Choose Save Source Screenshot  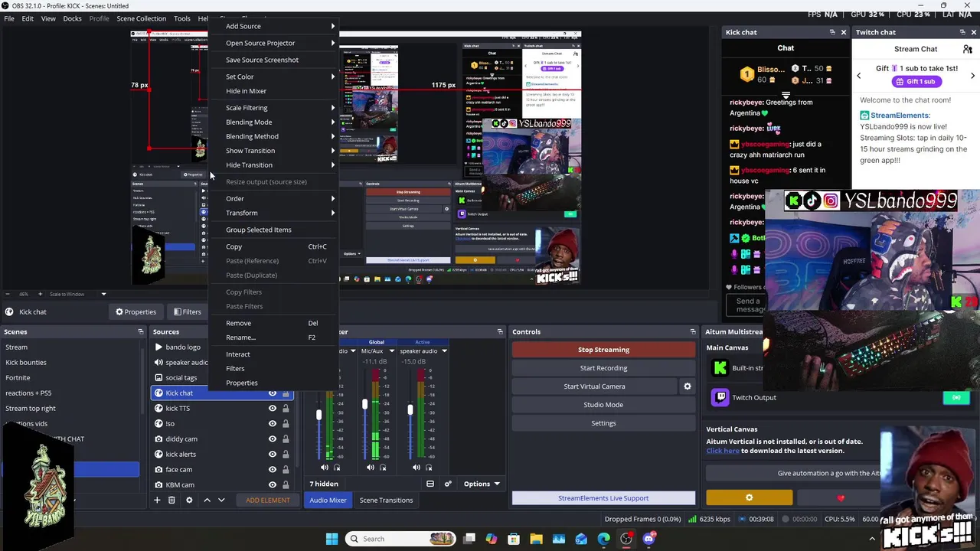tap(273, 60)
